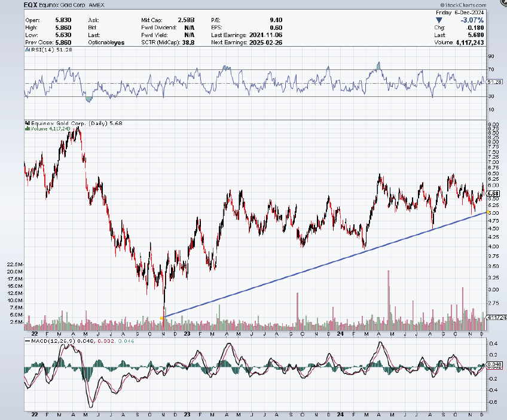
Task: Click the green volume bars legend icon
Action: 28,129
